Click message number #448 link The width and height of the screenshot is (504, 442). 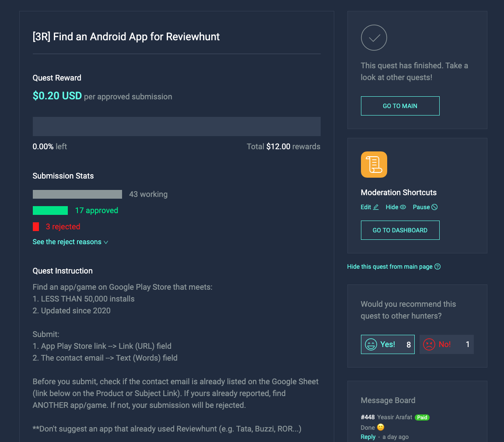click(367, 417)
